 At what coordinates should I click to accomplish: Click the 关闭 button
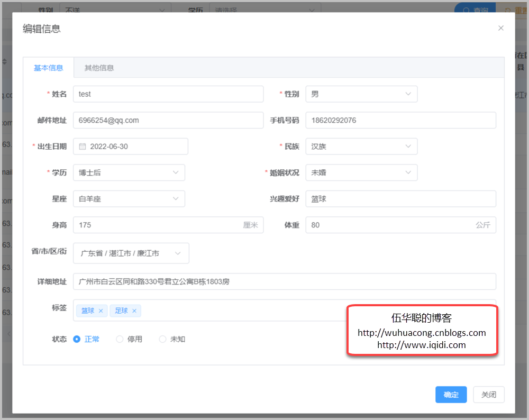[488, 395]
